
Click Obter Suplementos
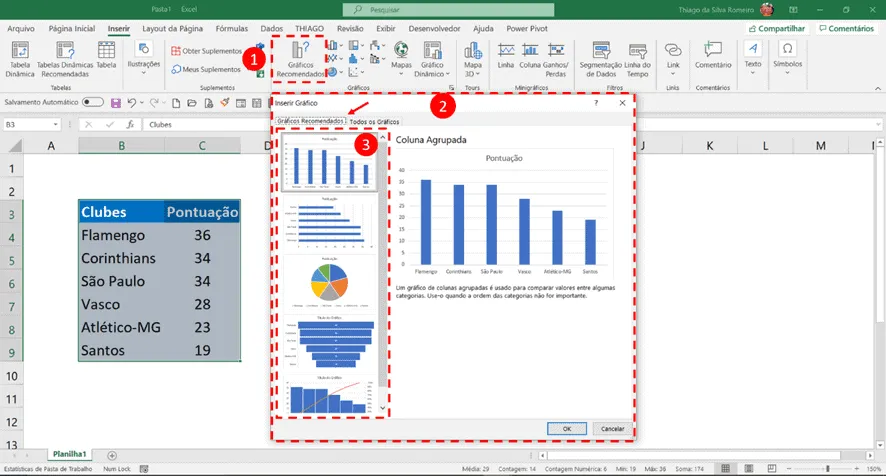click(x=206, y=51)
